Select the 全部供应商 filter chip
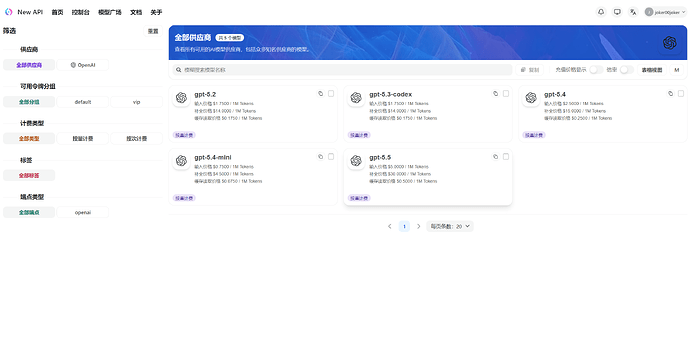This screenshot has height=363, width=690. [29, 65]
